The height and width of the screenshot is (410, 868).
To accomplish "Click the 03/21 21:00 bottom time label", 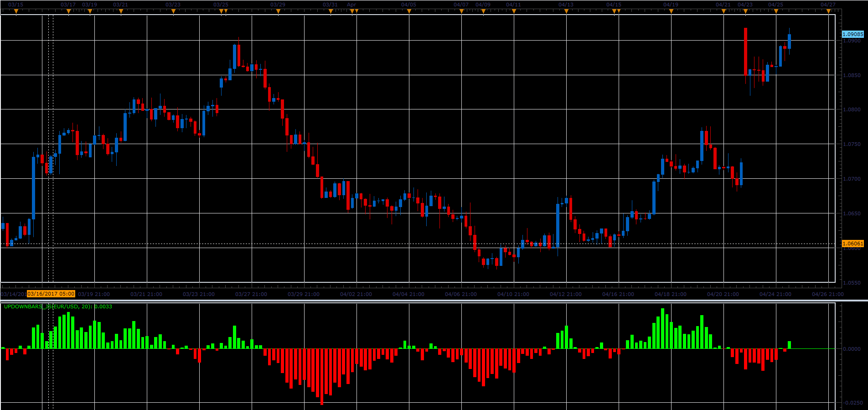I will click(146, 294).
